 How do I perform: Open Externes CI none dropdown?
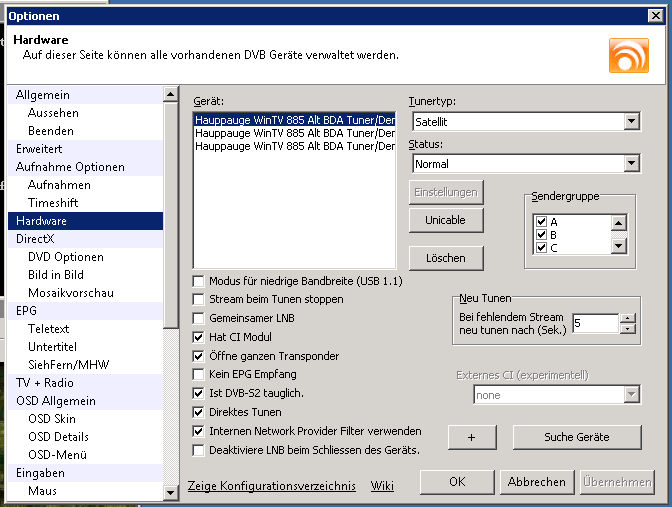click(631, 395)
